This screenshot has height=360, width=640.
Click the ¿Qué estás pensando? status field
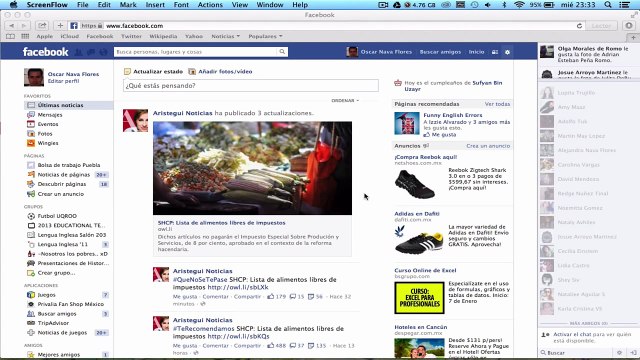coord(251,86)
